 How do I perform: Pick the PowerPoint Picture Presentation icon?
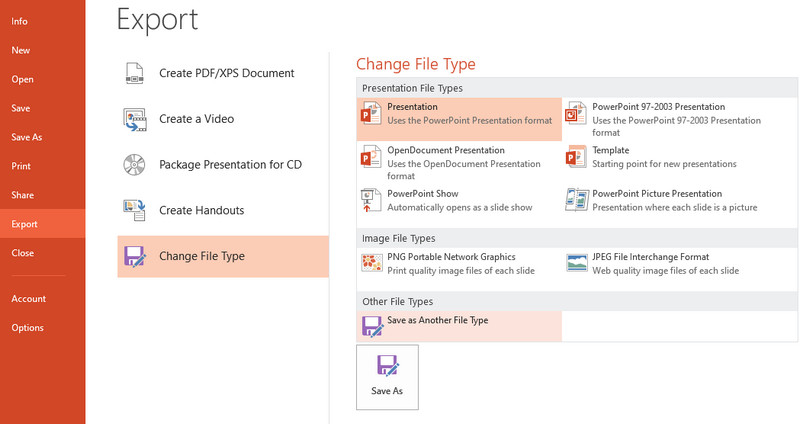tap(577, 199)
